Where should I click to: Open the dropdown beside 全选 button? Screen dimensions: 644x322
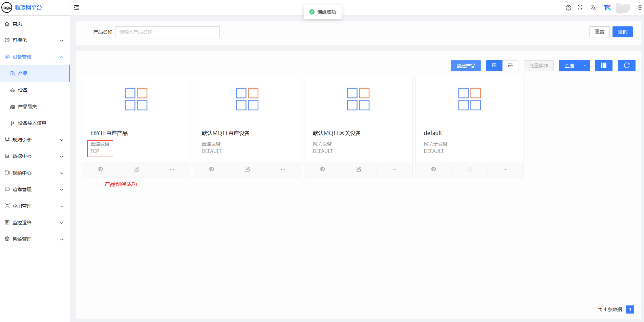click(584, 66)
